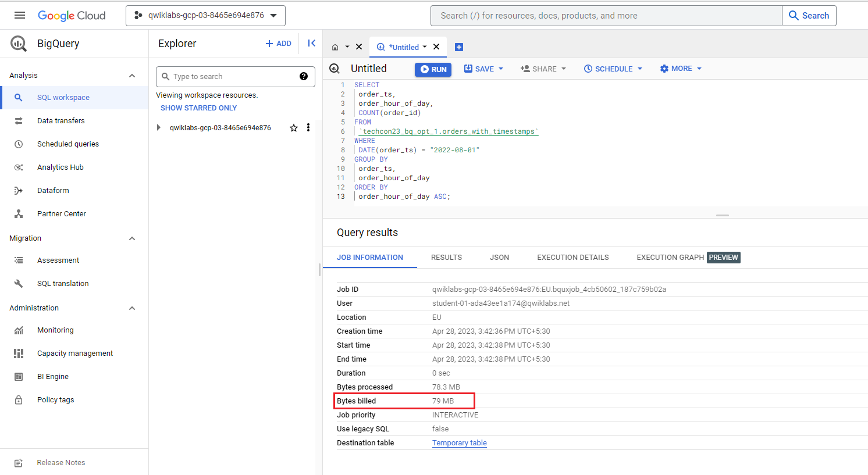Close the *Untitled query tab
868x475 pixels.
(436, 47)
